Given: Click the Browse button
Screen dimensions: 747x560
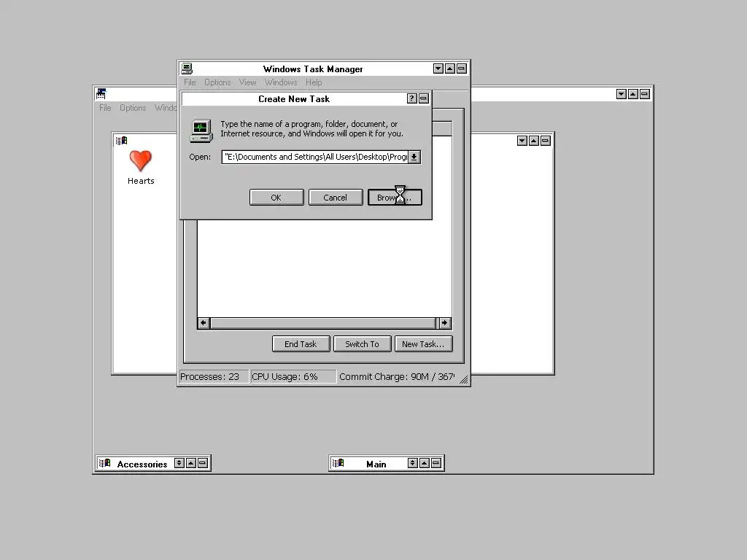Looking at the screenshot, I should click(395, 198).
